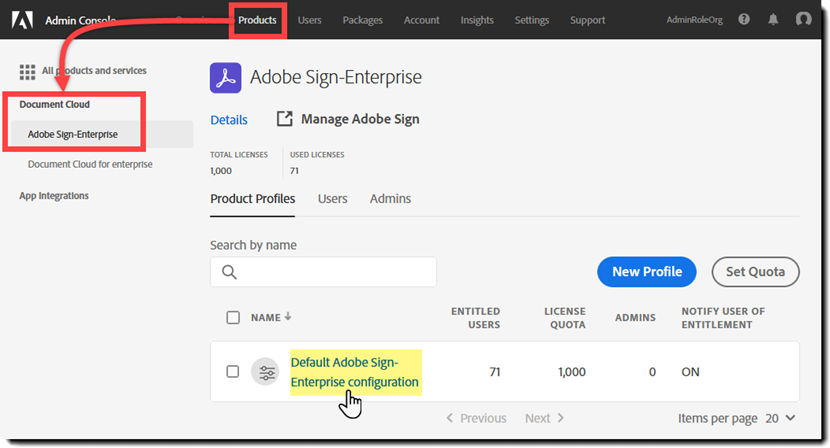Open the Items per page dropdown
830x448 pixels.
(780, 418)
